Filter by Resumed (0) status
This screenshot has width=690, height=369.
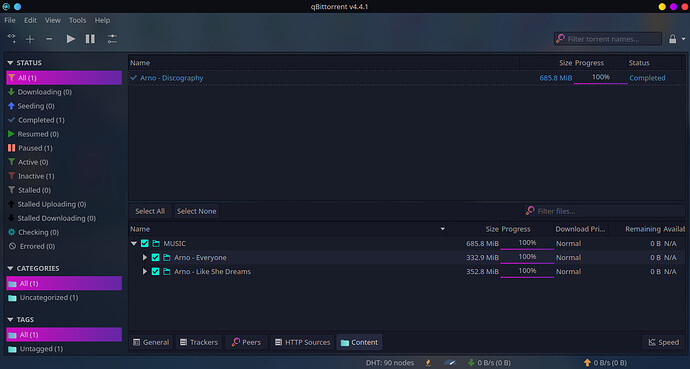[x=64, y=134]
